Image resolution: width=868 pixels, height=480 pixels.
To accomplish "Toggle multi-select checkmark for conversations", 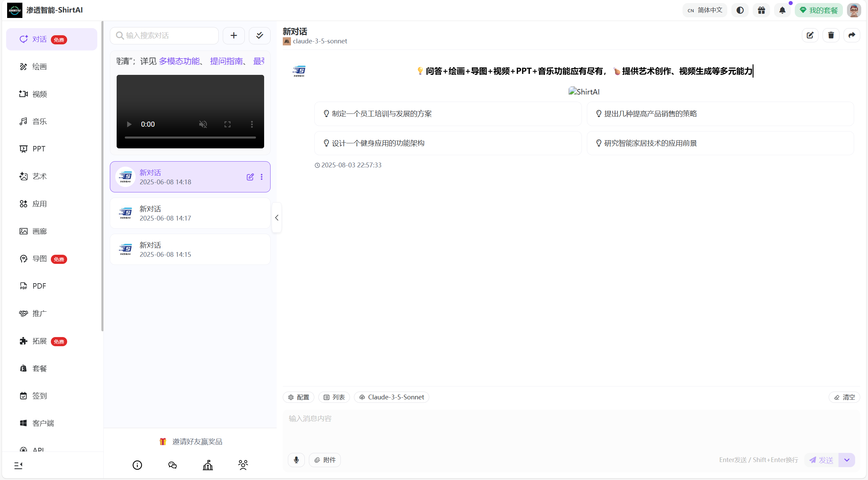I will click(x=260, y=36).
